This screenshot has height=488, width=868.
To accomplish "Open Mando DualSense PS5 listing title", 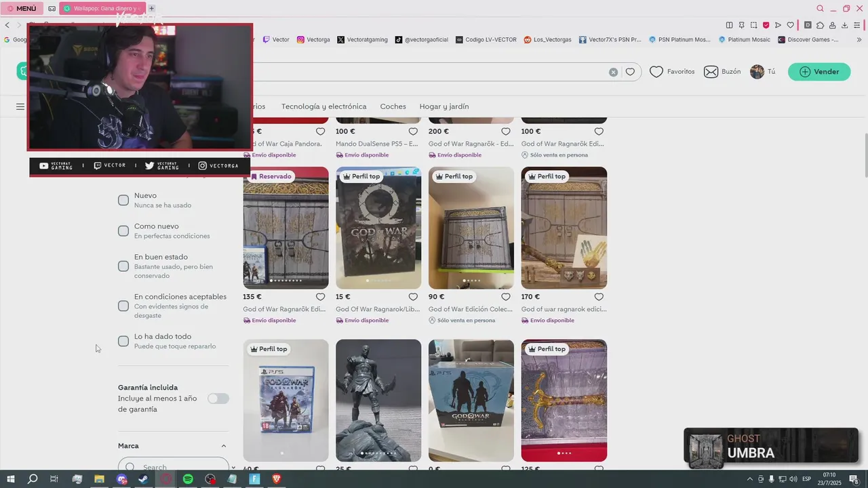I will click(377, 144).
